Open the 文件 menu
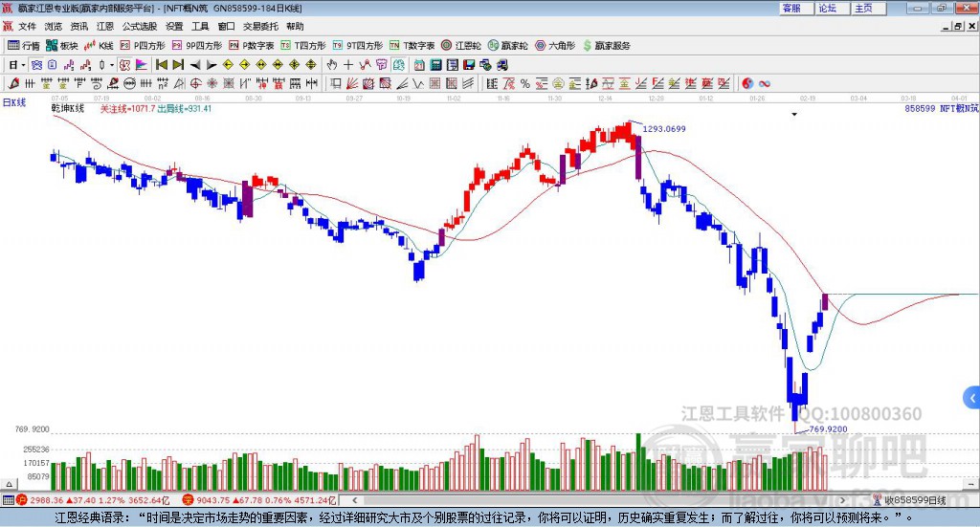980x527 pixels. pyautogui.click(x=28, y=26)
